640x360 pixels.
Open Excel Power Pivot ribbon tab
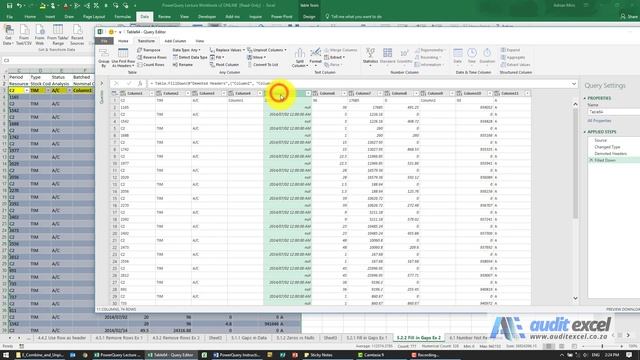282,17
